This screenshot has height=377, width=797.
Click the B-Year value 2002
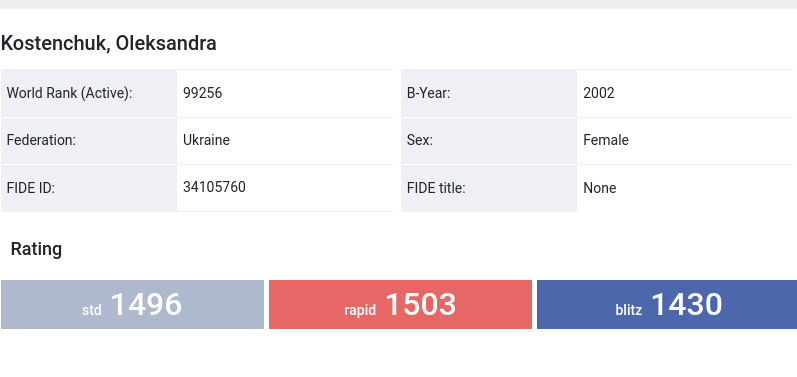[599, 93]
